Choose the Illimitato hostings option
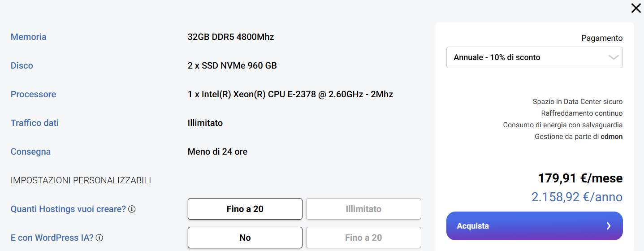This screenshot has width=644, height=251. 363,209
